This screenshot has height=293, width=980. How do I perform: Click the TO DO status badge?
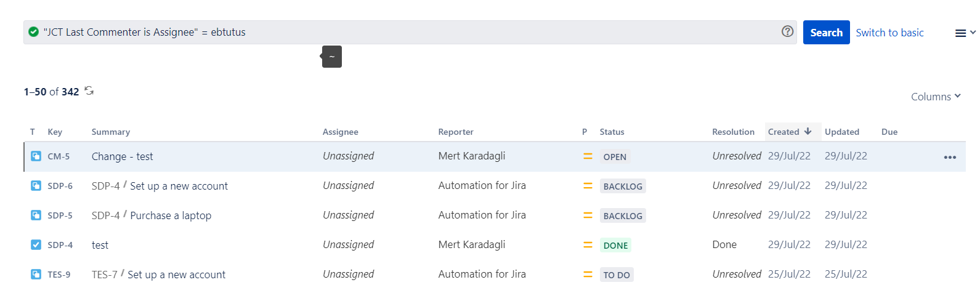(617, 275)
